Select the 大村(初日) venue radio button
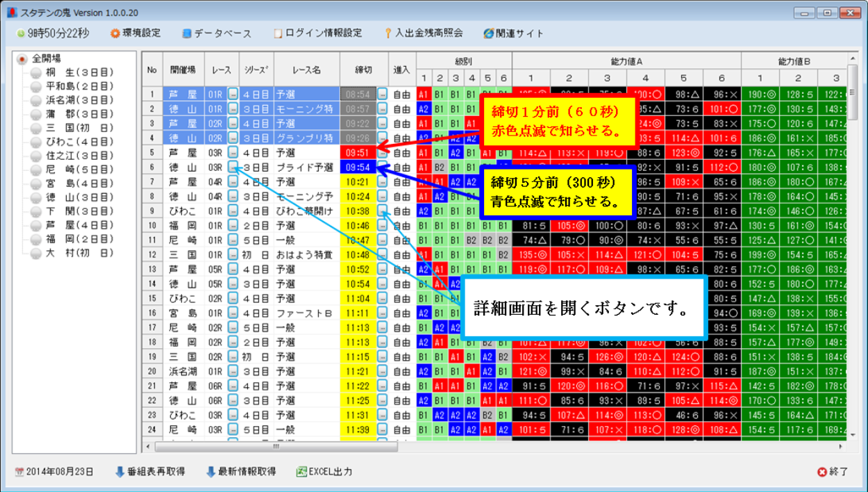The height and width of the screenshot is (492, 868). (x=36, y=253)
